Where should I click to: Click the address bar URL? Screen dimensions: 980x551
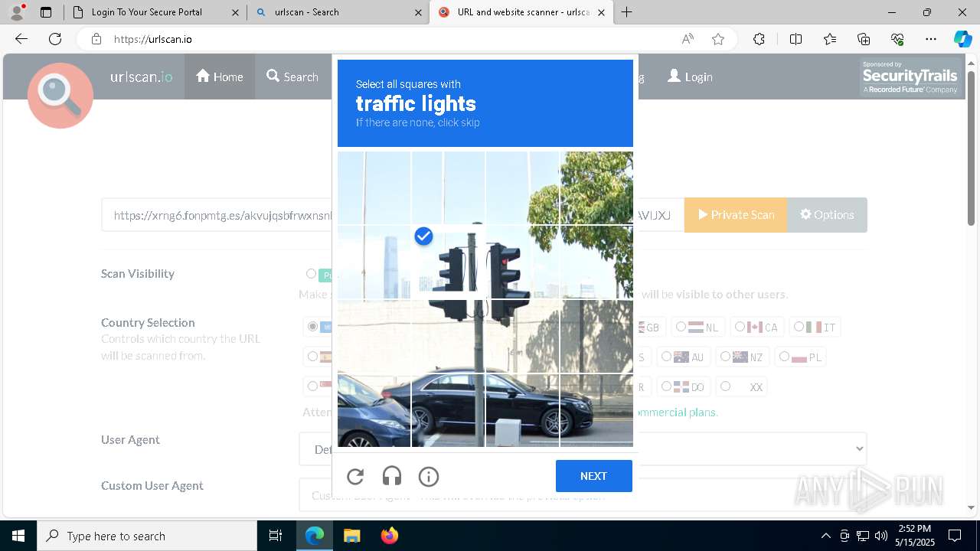pos(153,39)
